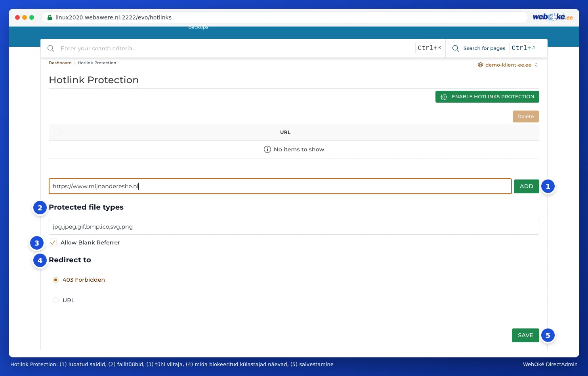
Task: Open the demo-klient-ee.ee domain selector
Action: [508, 65]
